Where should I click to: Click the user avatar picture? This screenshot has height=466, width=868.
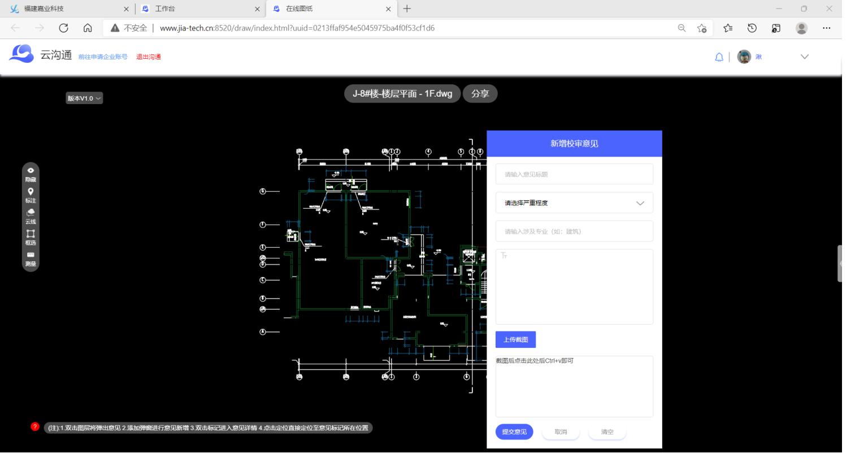pos(744,57)
